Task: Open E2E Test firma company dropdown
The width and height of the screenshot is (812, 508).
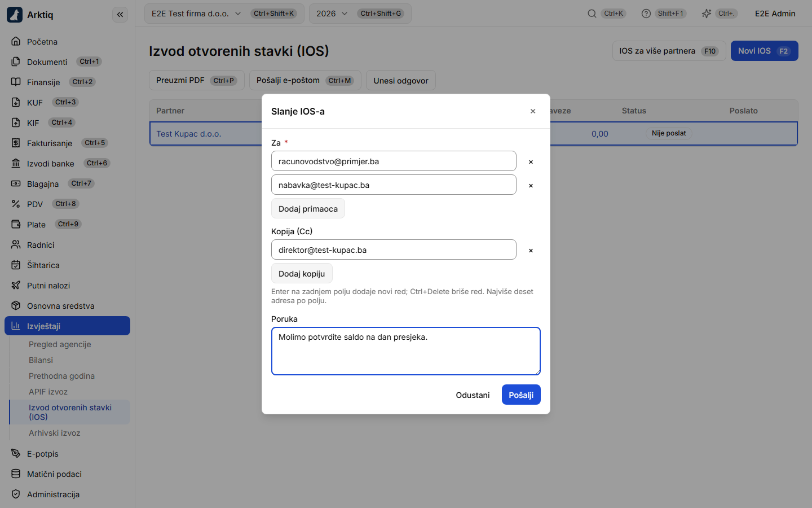Action: [x=224, y=14]
